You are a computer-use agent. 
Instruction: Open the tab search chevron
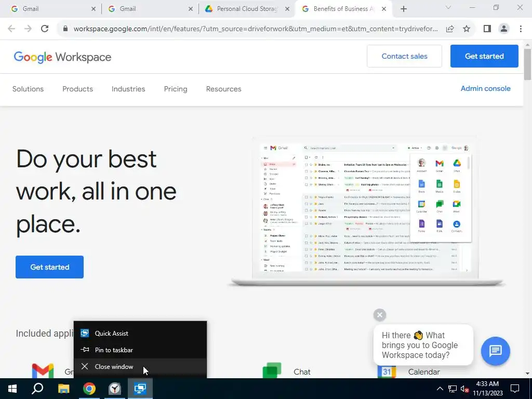click(448, 7)
